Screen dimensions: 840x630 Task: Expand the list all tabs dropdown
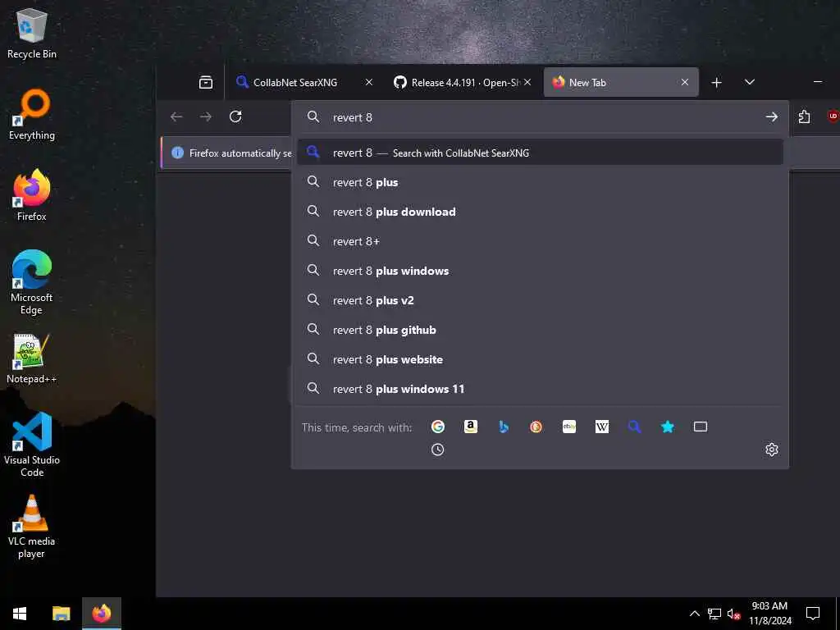[x=750, y=83]
